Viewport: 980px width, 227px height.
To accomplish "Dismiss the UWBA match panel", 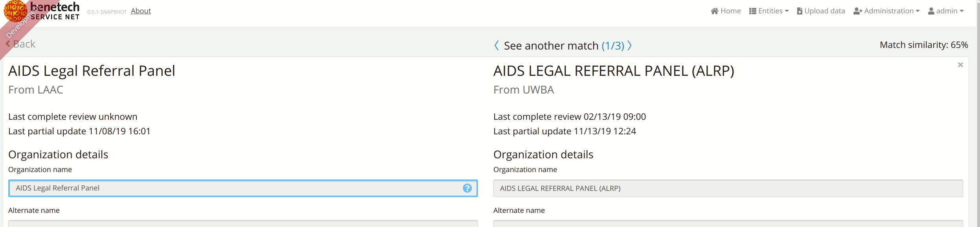I will tap(960, 65).
